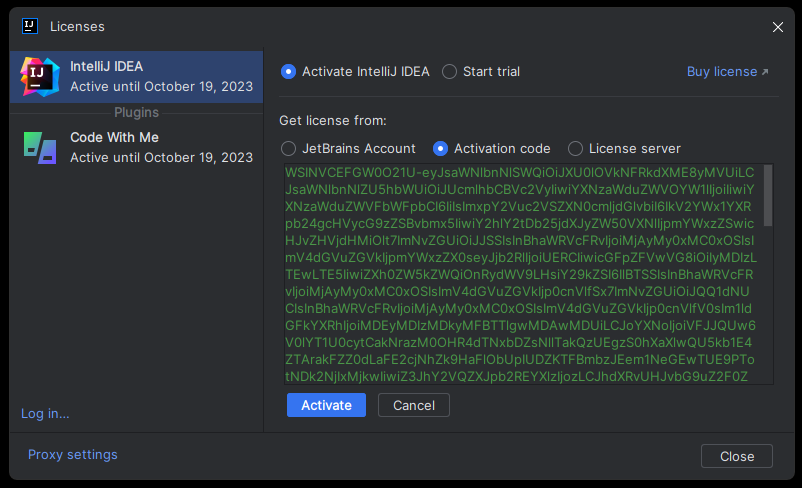Select the Code With Me plugin entry
802x488 pixels.
pos(137,148)
